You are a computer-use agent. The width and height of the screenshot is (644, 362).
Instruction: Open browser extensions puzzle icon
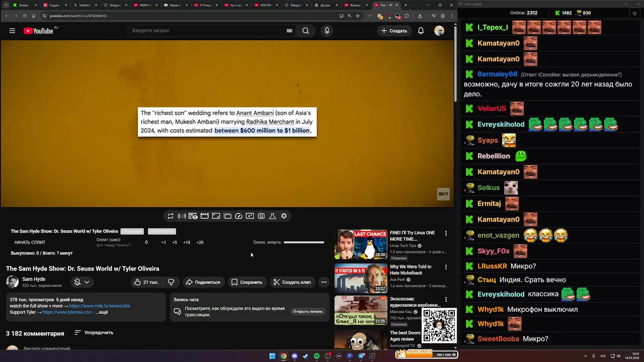[x=407, y=16]
